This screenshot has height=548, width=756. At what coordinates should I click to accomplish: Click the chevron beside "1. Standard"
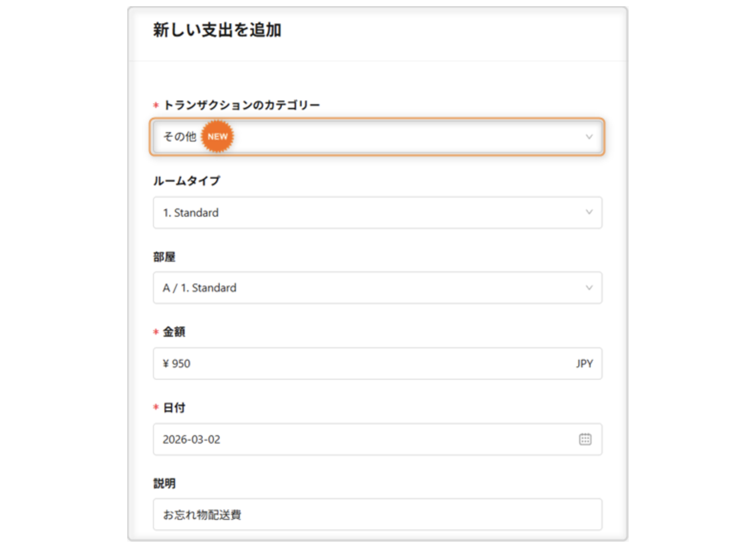click(589, 213)
